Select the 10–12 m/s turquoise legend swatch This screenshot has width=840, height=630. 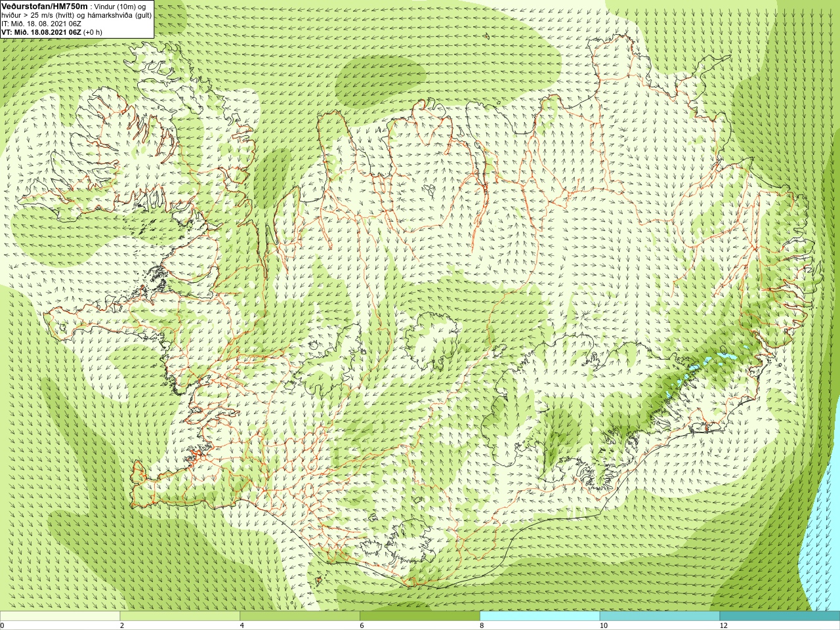[x=660, y=616]
